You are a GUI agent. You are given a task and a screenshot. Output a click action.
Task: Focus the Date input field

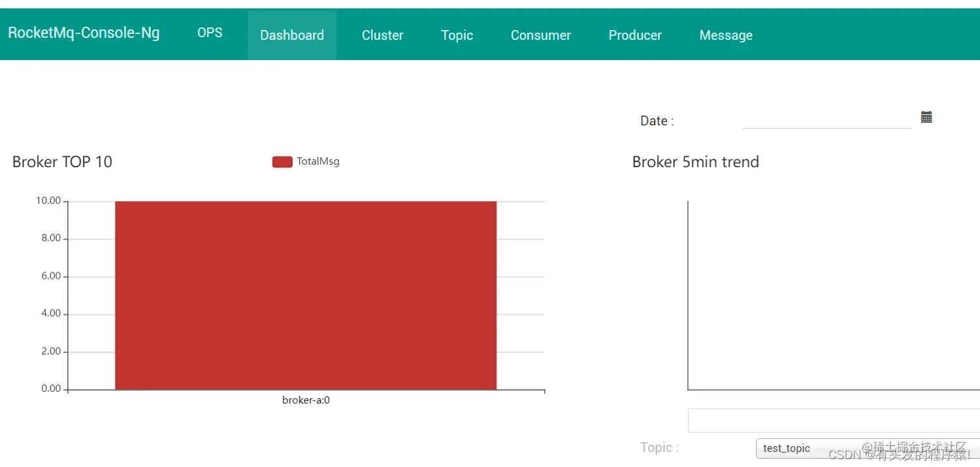click(827, 119)
